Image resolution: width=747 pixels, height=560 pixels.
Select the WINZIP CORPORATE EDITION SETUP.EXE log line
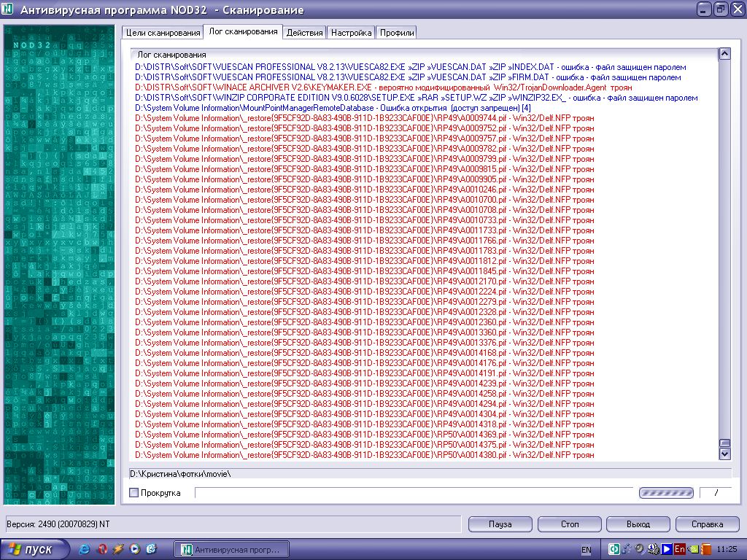[417, 98]
